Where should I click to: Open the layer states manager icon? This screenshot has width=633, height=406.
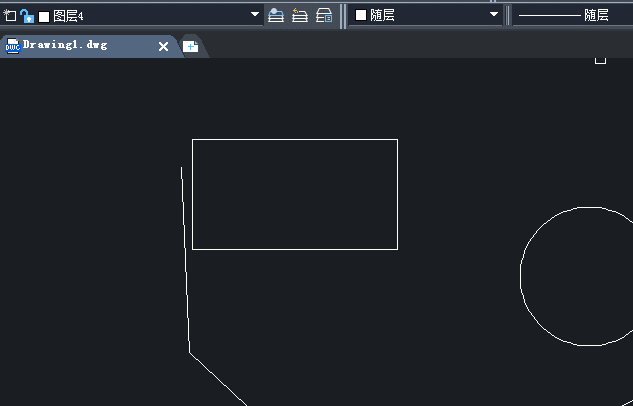(x=324, y=15)
